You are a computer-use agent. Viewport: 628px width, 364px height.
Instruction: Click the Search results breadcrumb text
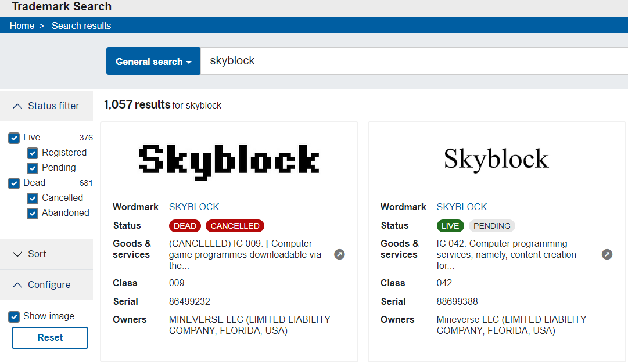tap(81, 26)
